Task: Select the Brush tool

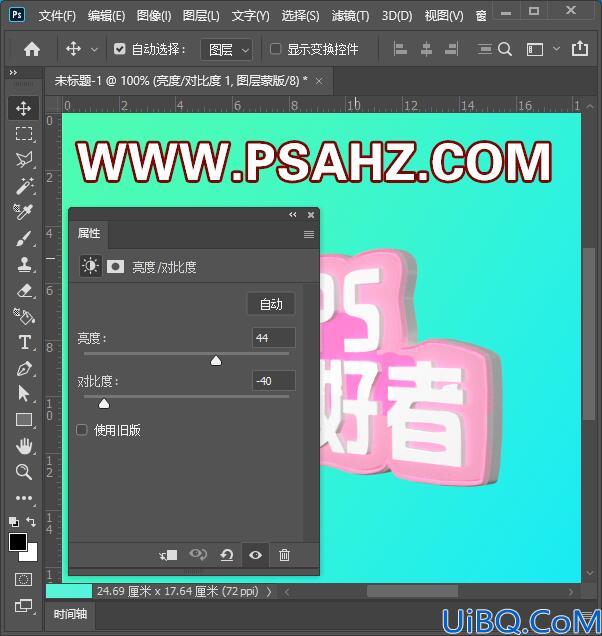Action: pos(24,238)
